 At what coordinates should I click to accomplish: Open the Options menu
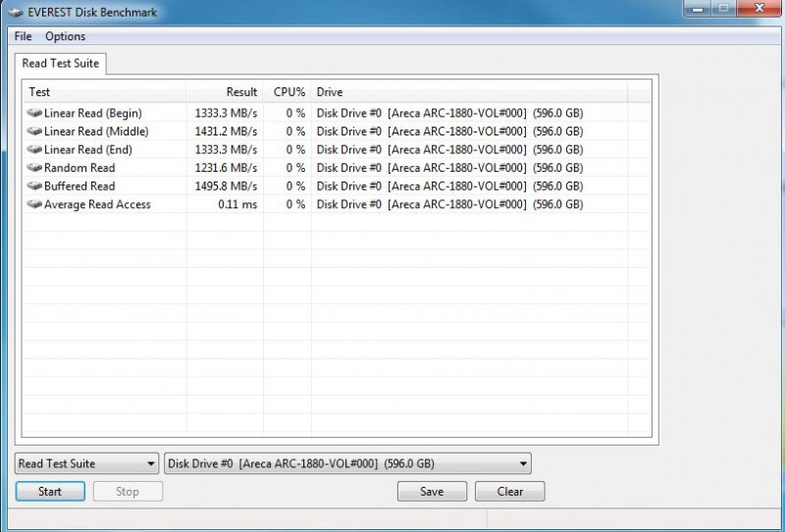(65, 36)
